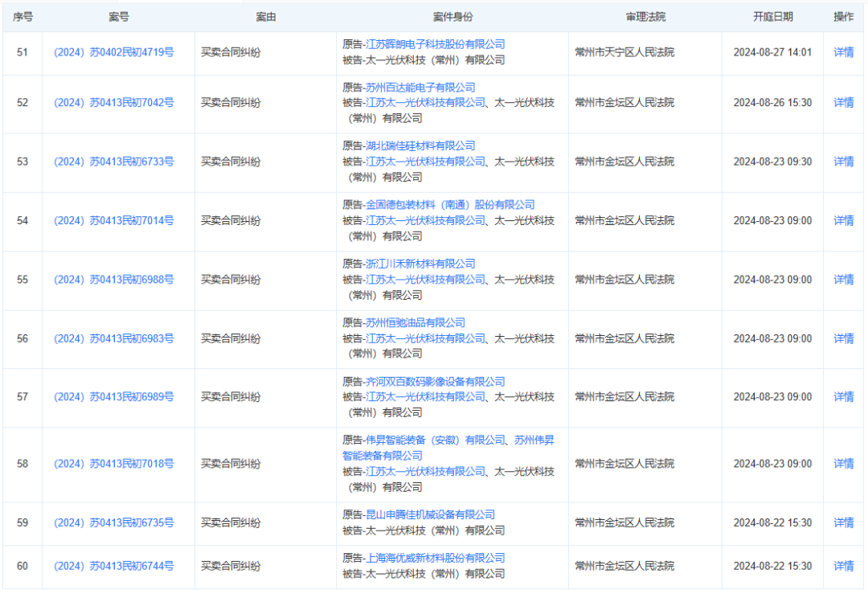
Task: Open plaintiff 苏州恒驰油品有限公司
Action: pos(415,323)
